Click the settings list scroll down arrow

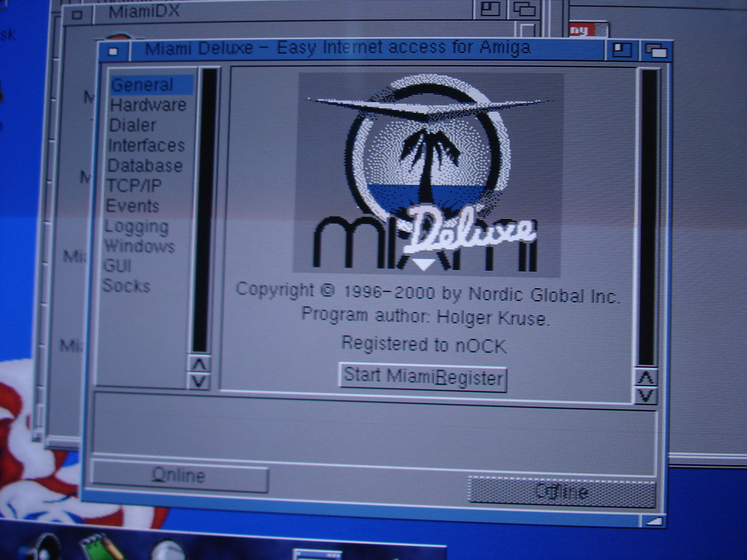198,381
